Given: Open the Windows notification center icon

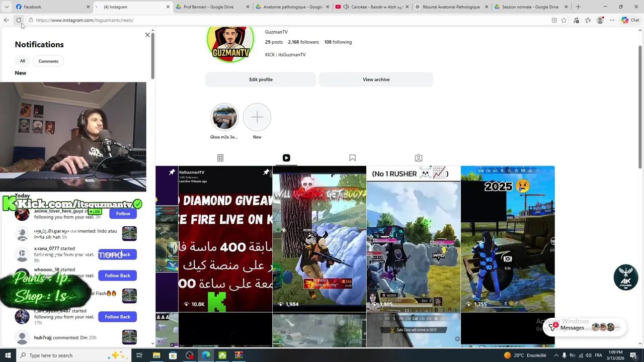Looking at the screenshot, I should pos(633,355).
